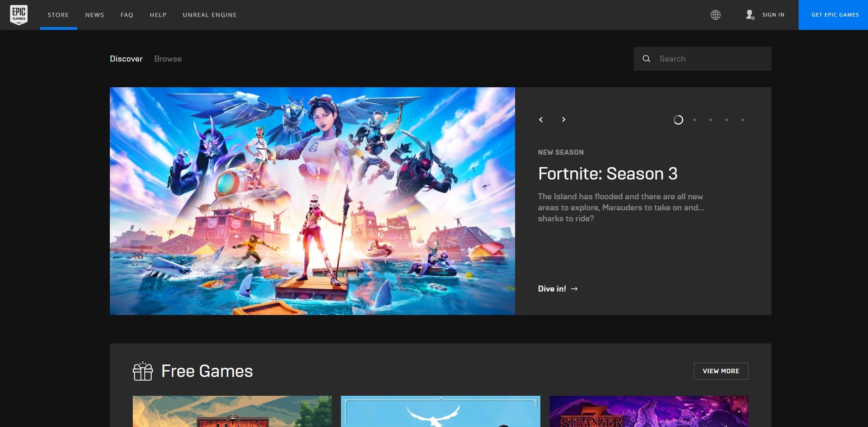The height and width of the screenshot is (427, 868).
Task: Open the Stranger Things game thumbnail
Action: pos(649,411)
